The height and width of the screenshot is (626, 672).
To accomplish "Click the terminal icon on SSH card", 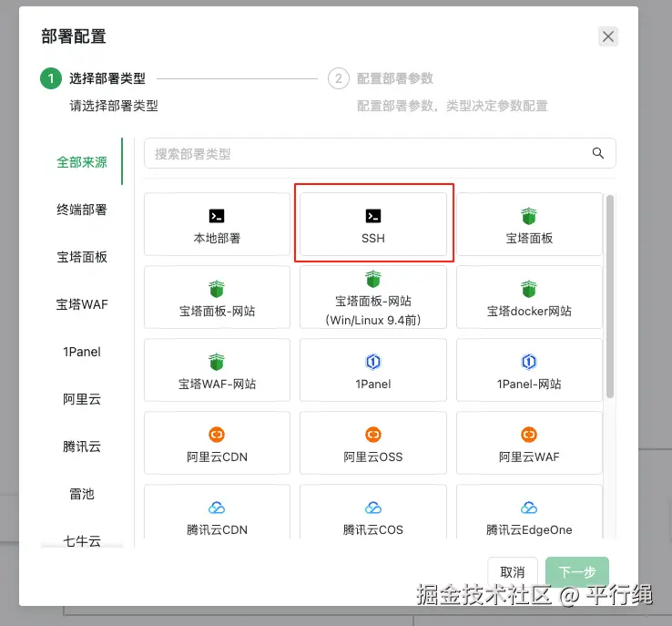I will [x=372, y=216].
